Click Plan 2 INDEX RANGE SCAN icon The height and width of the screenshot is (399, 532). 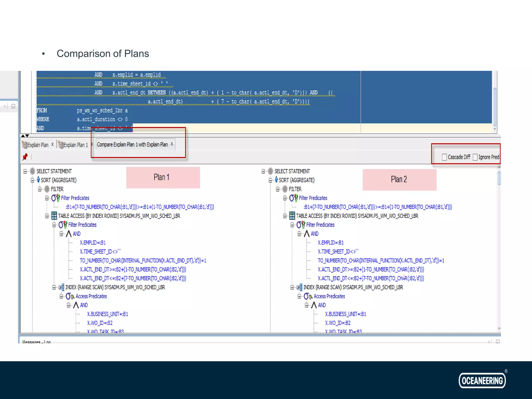coord(300,287)
